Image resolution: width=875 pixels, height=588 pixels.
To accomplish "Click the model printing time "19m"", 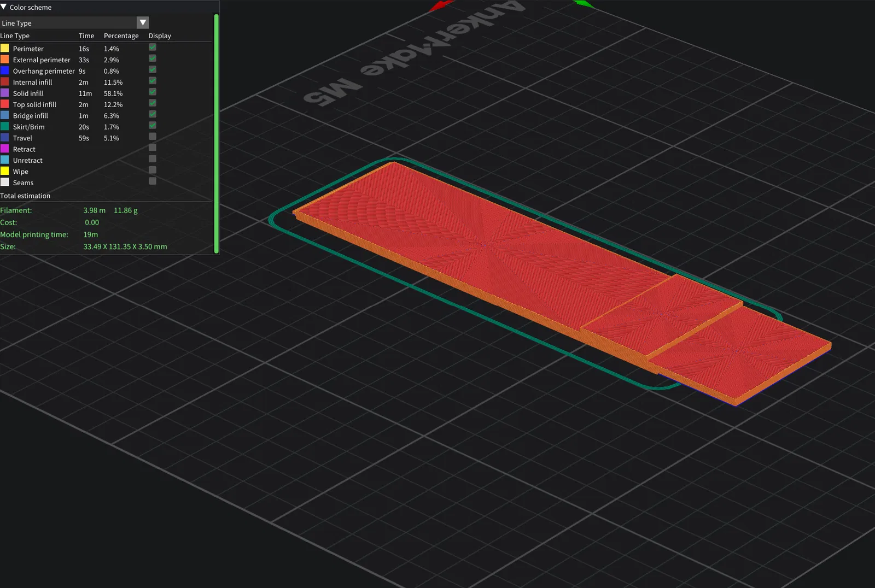I will [x=91, y=234].
